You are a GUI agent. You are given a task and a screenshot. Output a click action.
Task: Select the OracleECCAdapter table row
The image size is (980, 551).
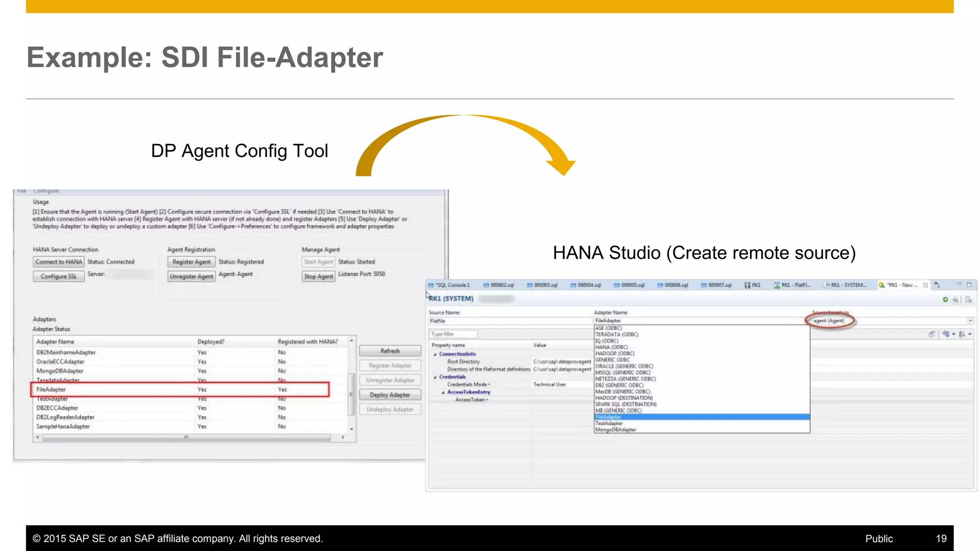pos(190,362)
